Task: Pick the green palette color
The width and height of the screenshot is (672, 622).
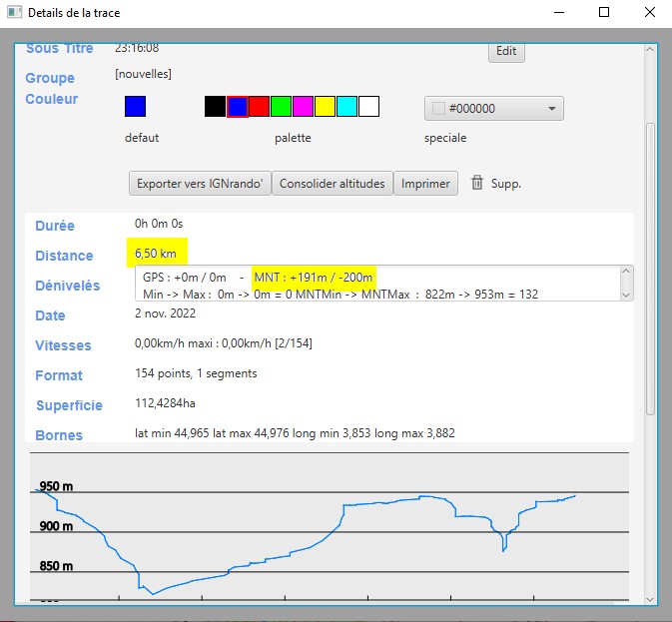Action: point(281,107)
